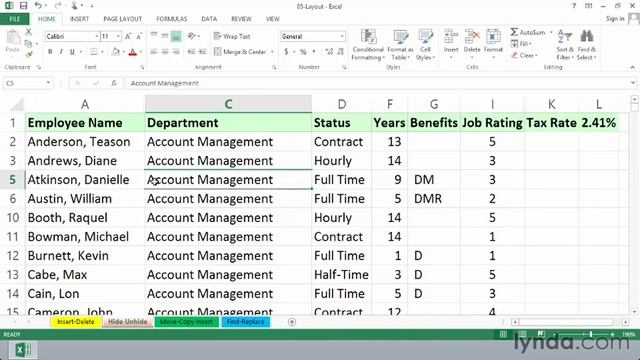Viewport: 640px width, 360px height.
Task: Increase indent in Alignment group
Action: point(202,52)
